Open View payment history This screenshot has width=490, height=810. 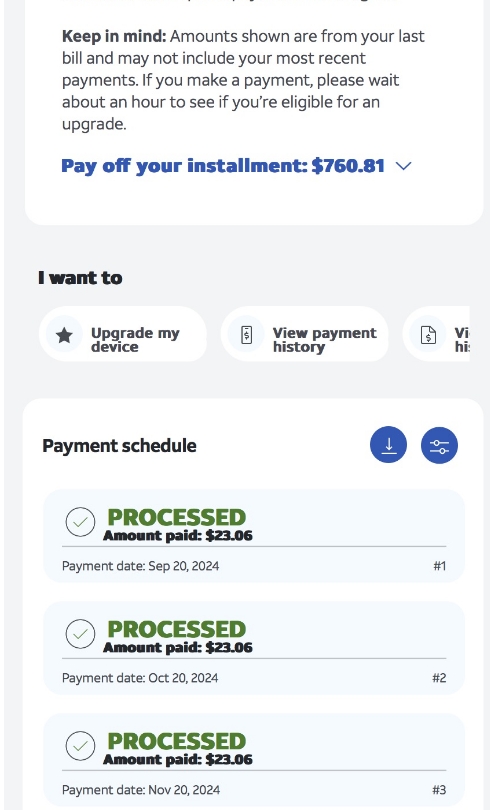click(305, 334)
